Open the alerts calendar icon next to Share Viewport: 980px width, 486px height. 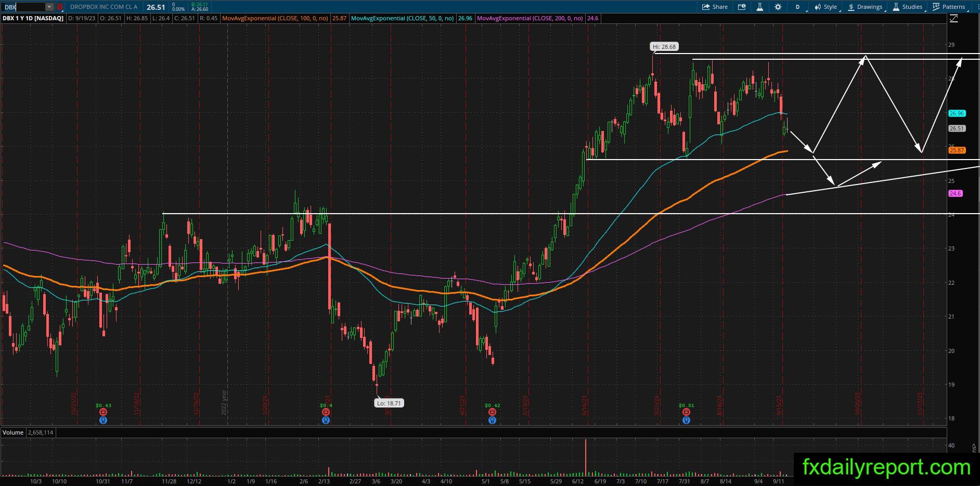[x=742, y=7]
